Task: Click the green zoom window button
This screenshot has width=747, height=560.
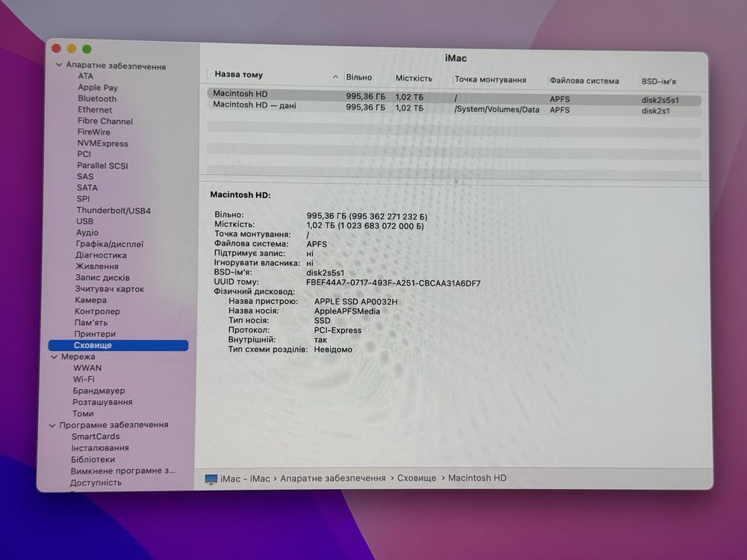Action: [87, 49]
